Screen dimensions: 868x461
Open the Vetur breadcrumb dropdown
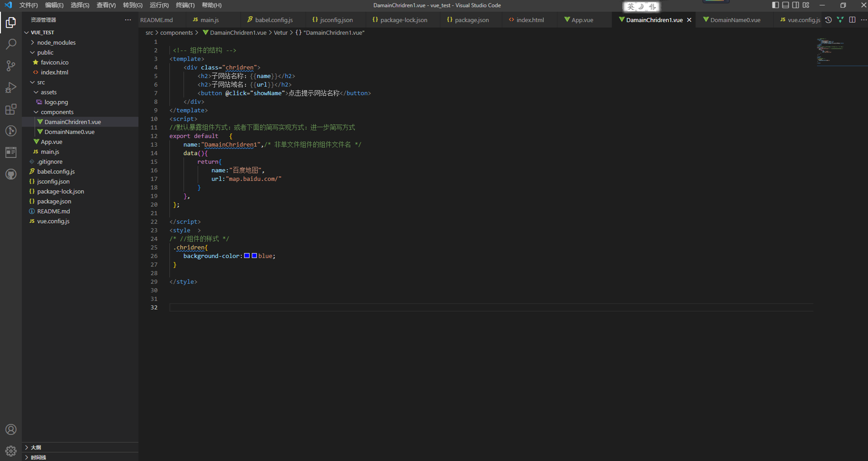tap(281, 33)
